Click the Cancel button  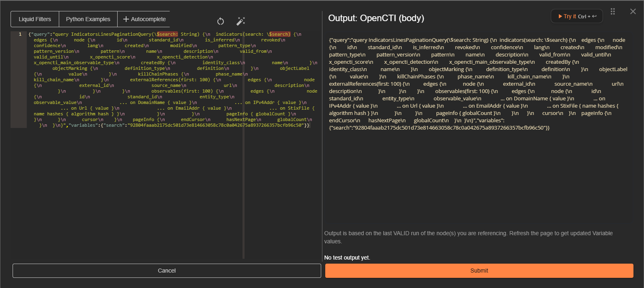[167, 271]
